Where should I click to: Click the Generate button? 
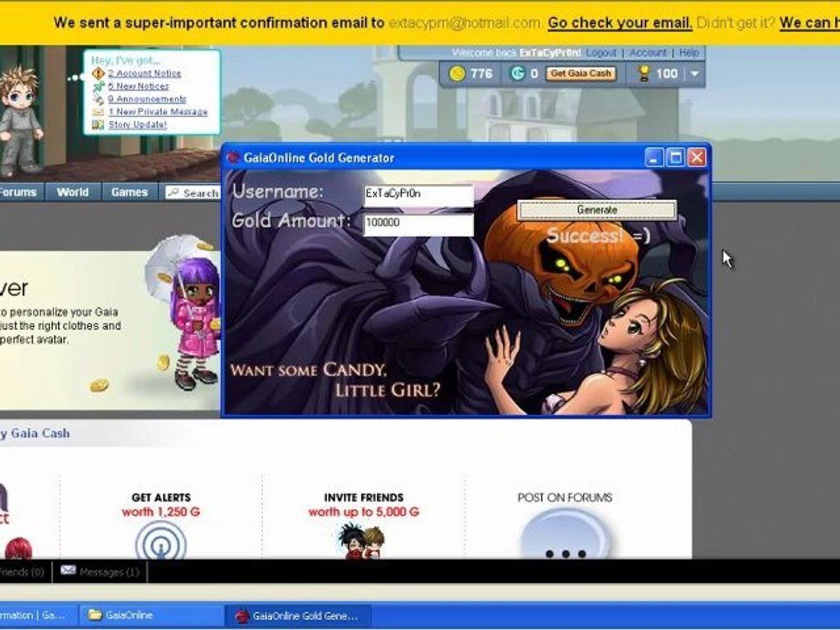(597, 210)
